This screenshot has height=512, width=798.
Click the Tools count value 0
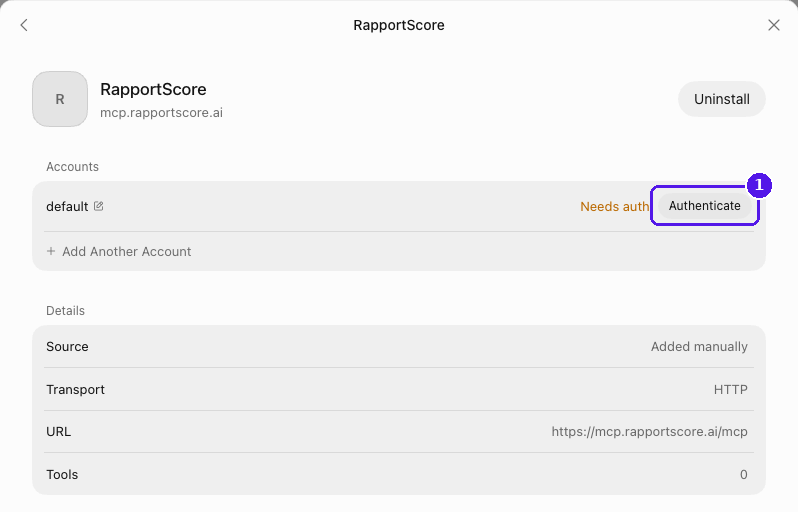[x=744, y=474]
